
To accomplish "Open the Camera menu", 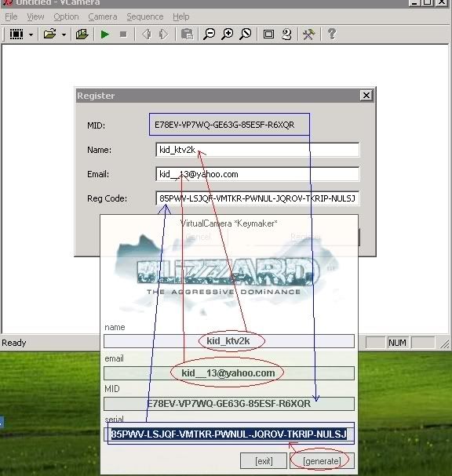I will pyautogui.click(x=103, y=16).
